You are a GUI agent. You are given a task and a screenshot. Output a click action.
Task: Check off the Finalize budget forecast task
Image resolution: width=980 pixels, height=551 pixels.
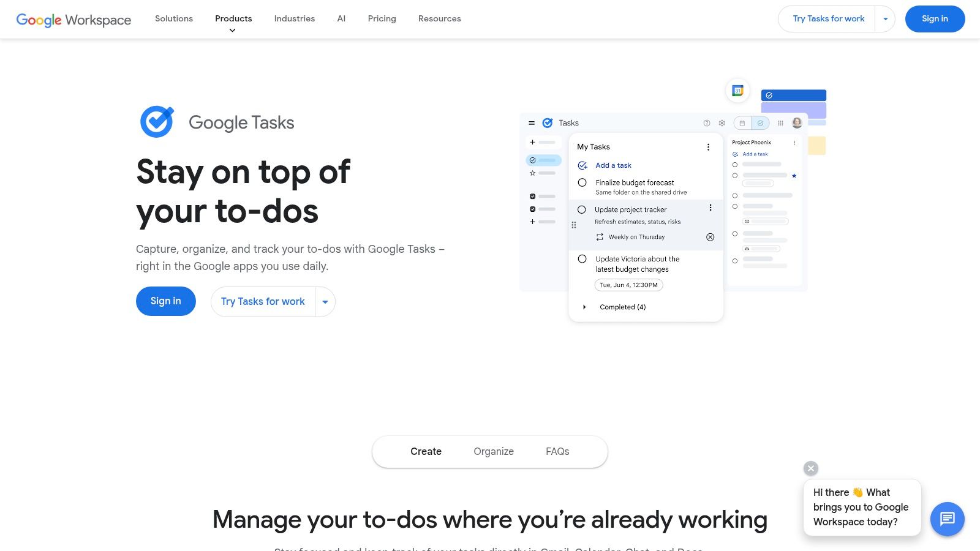click(x=582, y=182)
